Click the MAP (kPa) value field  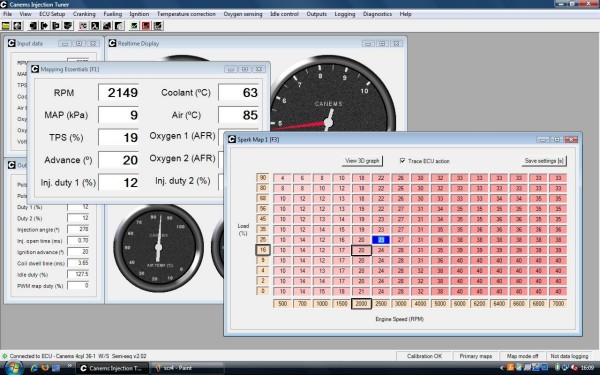tap(119, 115)
